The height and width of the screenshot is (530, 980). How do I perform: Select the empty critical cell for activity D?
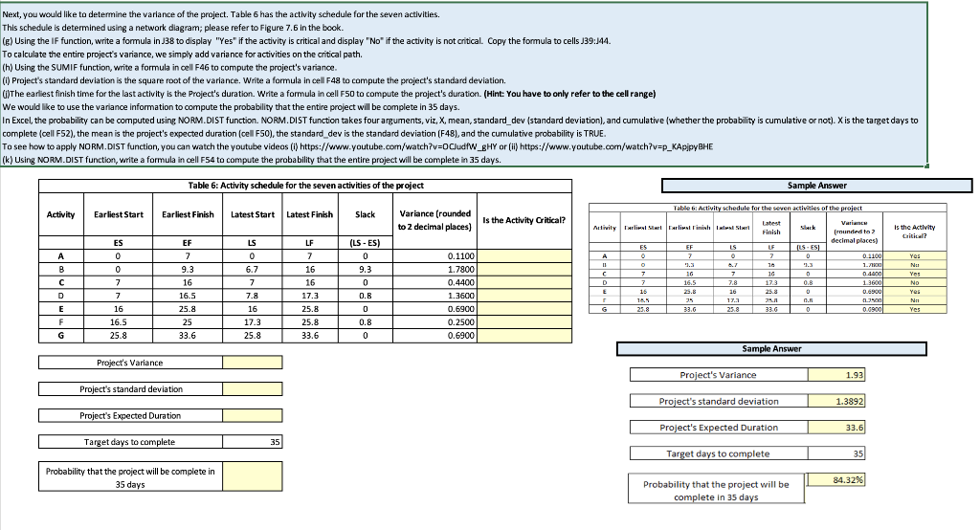tap(524, 296)
